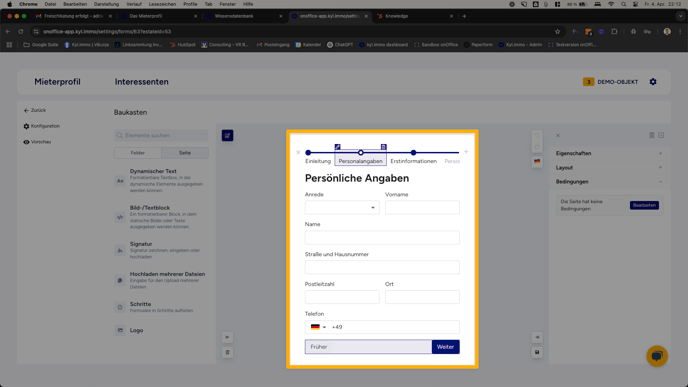Open settings gear next to DEMO-OBJEKT
This screenshot has height=387, width=688.
click(653, 82)
